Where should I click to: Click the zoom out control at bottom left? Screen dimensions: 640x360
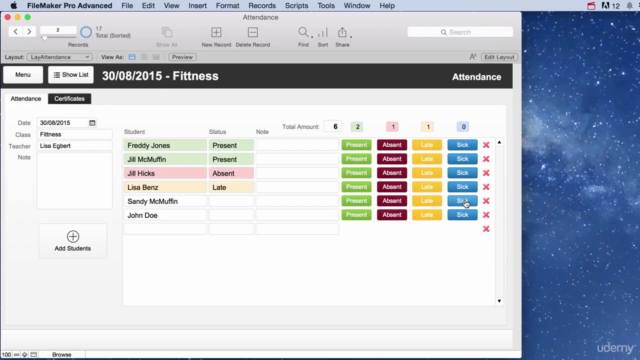coord(17,355)
